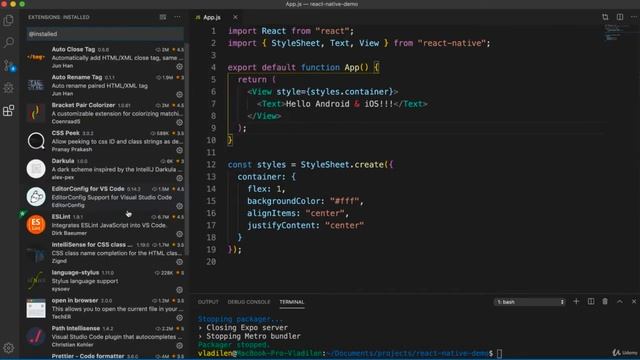
Task: Open Auto Close Tag extension details
Action: (104, 58)
